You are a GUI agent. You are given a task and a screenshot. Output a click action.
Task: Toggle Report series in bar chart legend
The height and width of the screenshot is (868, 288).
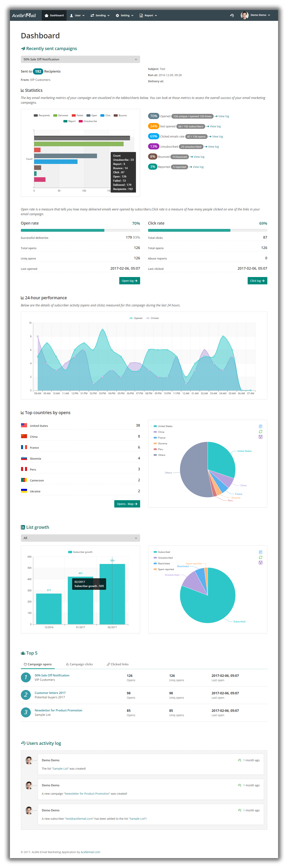[69, 121]
